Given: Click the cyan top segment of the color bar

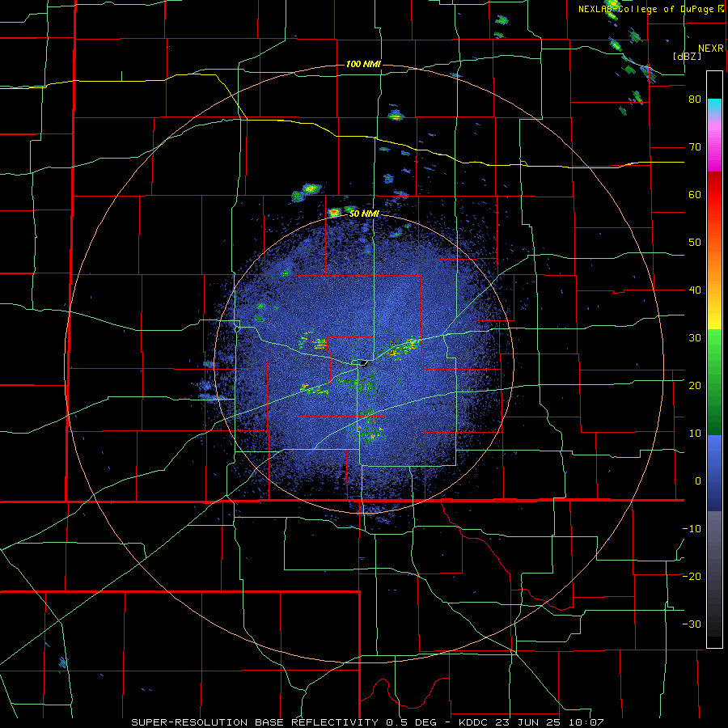Looking at the screenshot, I should 714,106.
